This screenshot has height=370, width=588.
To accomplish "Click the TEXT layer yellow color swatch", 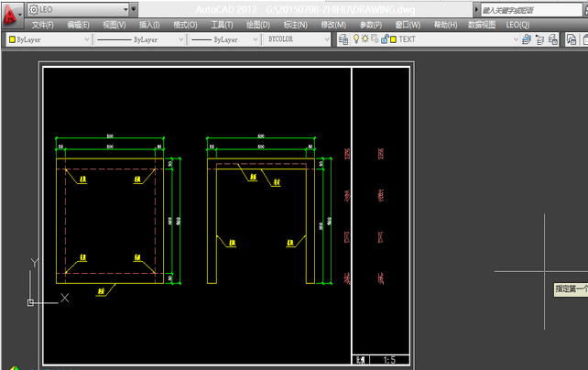I will tap(393, 39).
